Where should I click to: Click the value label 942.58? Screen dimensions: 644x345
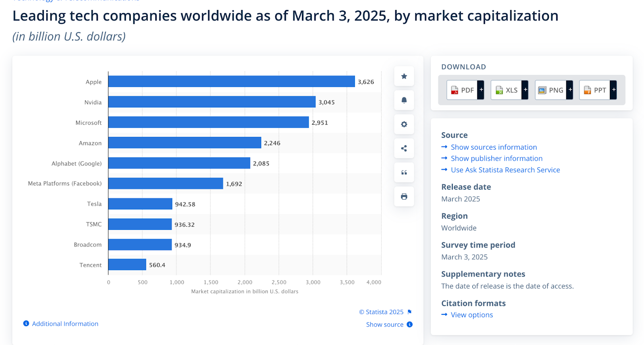click(x=185, y=205)
